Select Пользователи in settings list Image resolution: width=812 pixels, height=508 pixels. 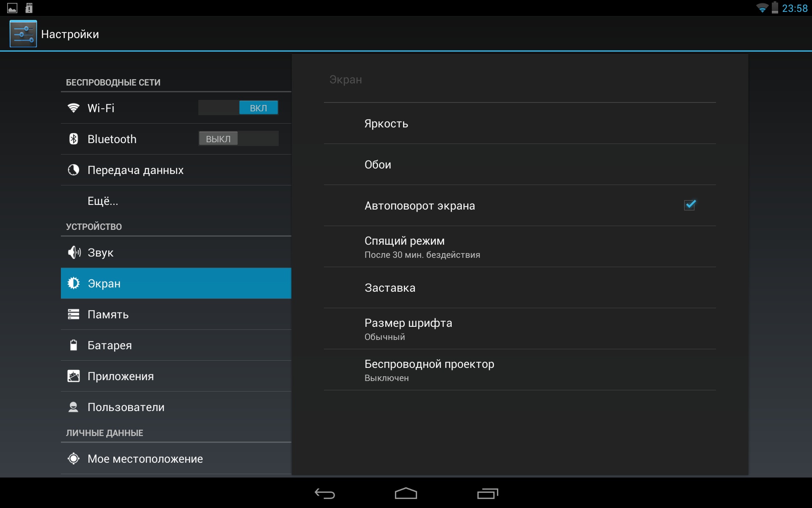176,407
